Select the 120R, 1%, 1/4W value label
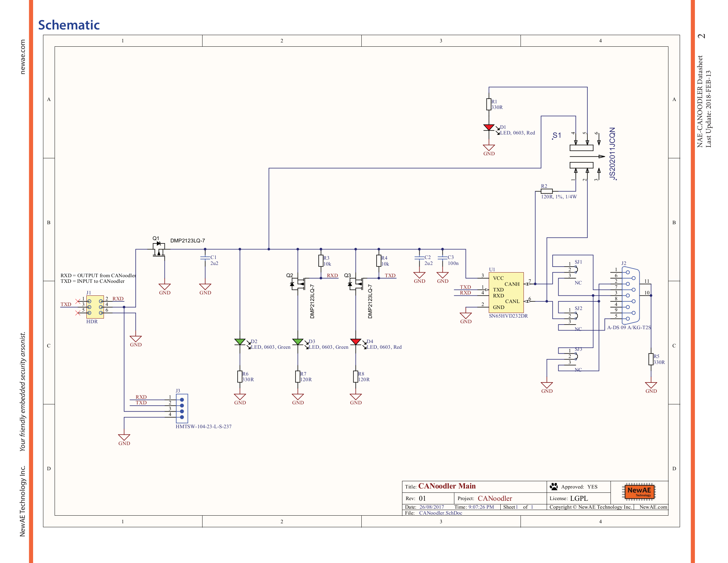 click(x=559, y=197)
